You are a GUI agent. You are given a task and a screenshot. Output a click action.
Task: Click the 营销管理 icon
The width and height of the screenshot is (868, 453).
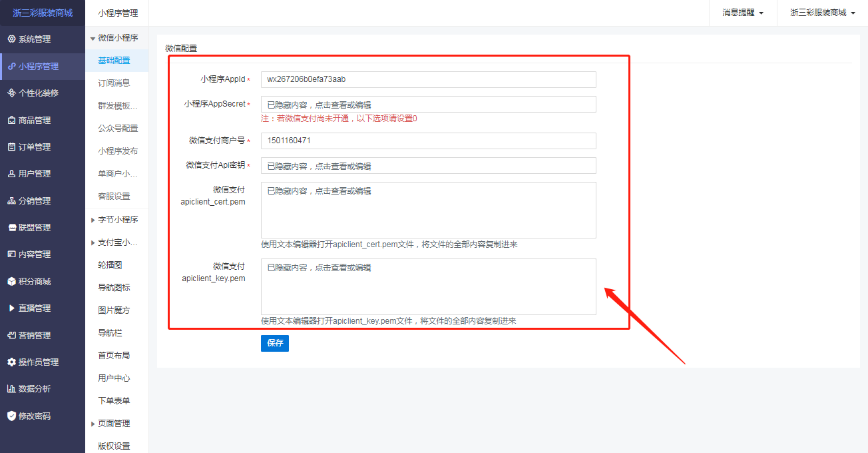pyautogui.click(x=11, y=335)
